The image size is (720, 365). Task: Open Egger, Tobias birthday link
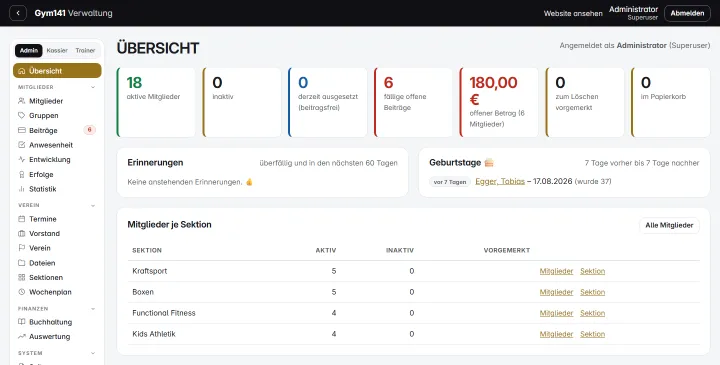[500, 181]
